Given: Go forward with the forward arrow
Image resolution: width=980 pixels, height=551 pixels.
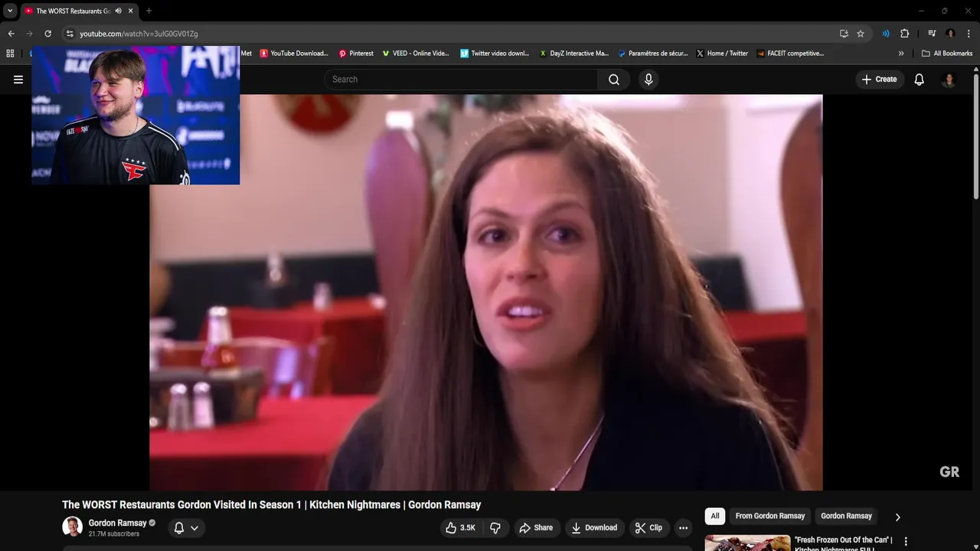Looking at the screenshot, I should 29,34.
